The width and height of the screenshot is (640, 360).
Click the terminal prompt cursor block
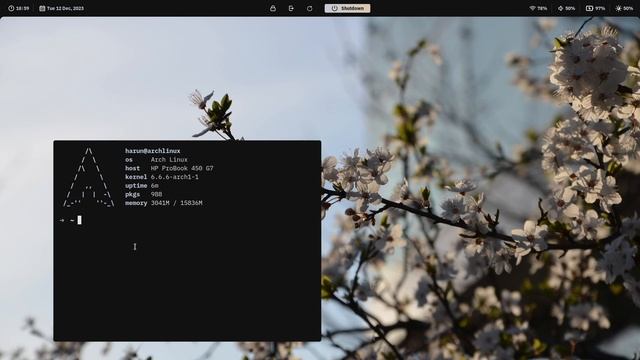[79, 220]
